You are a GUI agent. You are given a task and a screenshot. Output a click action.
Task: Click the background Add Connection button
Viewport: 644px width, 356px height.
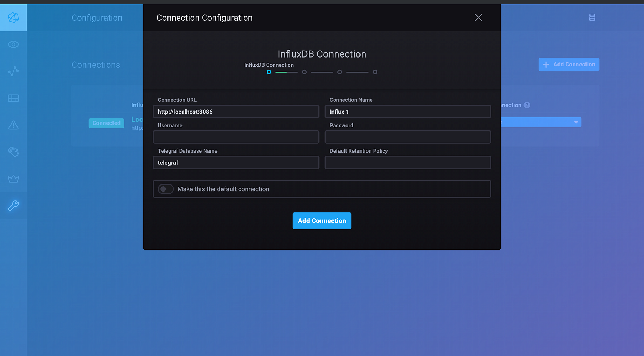[569, 65]
